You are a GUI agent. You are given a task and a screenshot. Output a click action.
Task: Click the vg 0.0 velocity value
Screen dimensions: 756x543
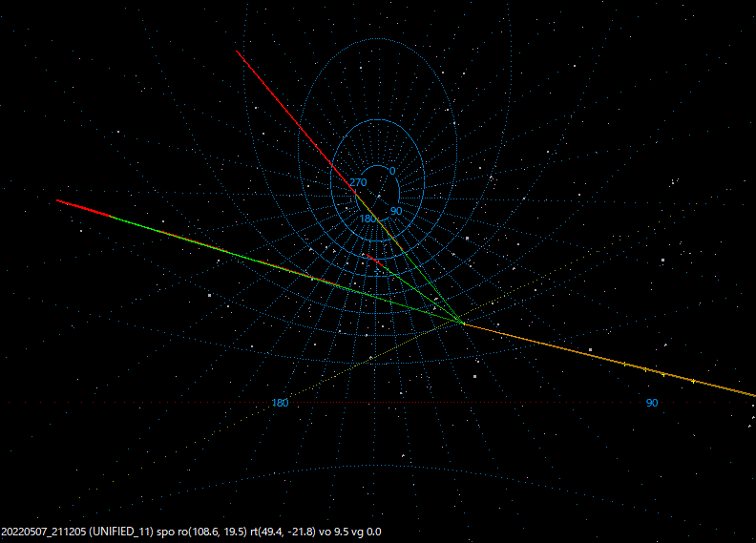click(366, 532)
